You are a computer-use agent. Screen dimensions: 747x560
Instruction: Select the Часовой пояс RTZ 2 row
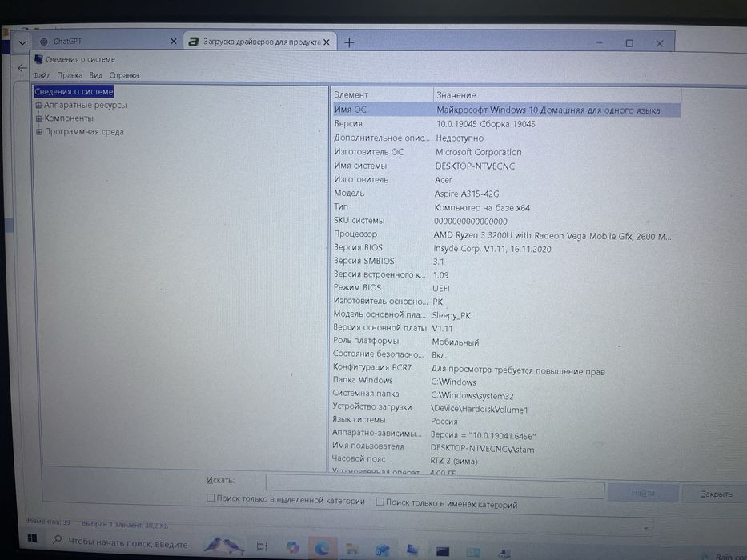tap(506, 460)
